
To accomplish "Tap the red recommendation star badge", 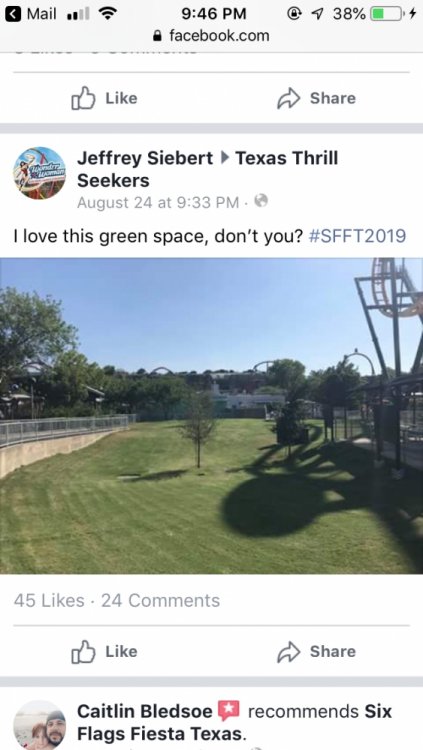I will click(x=229, y=711).
